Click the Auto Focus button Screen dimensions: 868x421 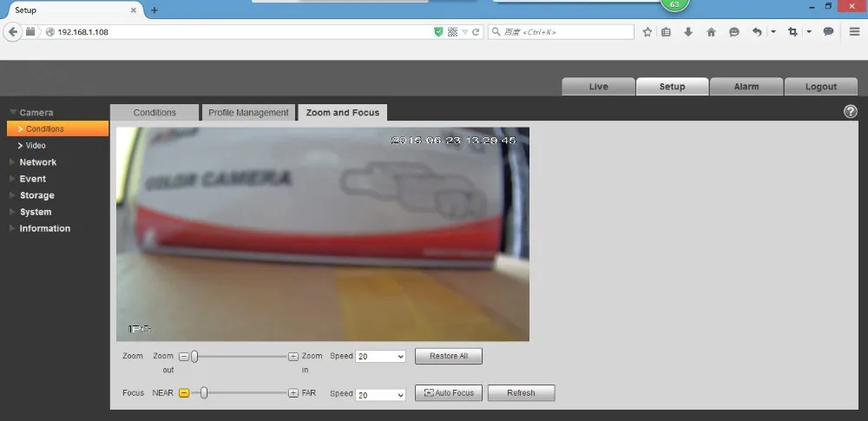449,392
